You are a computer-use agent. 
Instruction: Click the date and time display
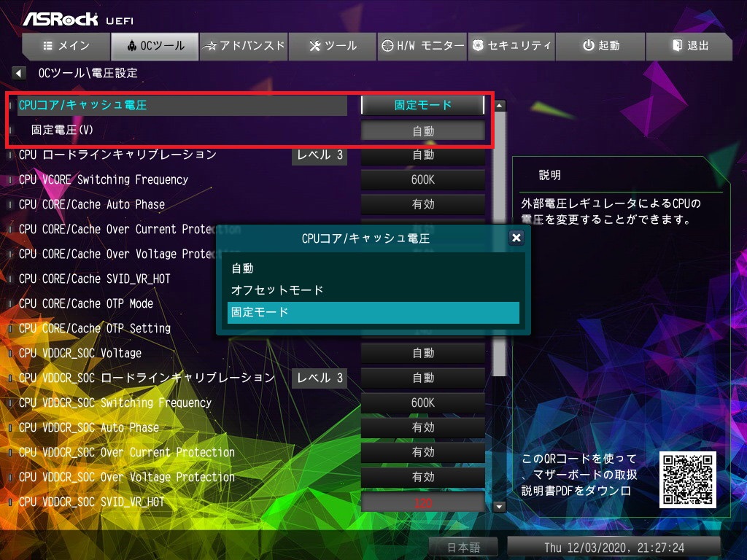click(x=614, y=548)
